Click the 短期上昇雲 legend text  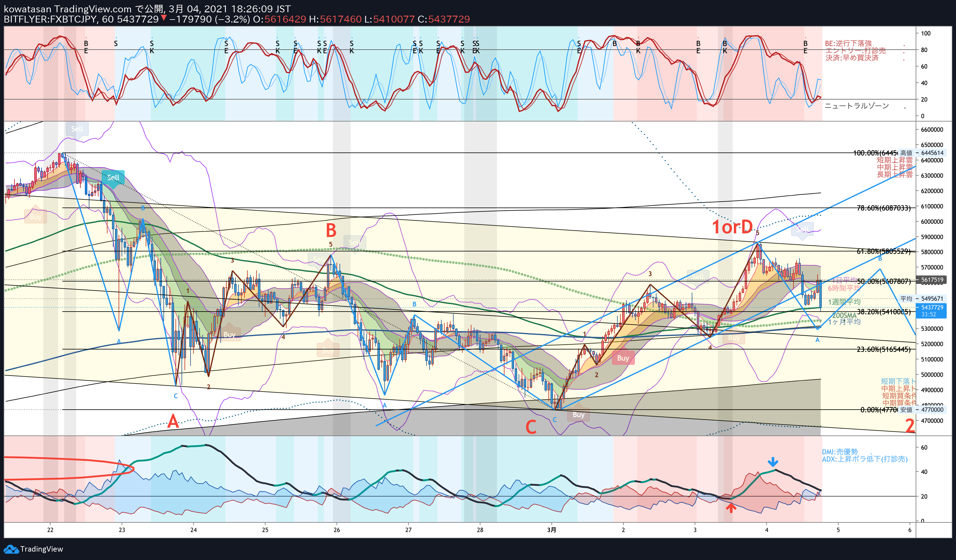click(x=895, y=160)
